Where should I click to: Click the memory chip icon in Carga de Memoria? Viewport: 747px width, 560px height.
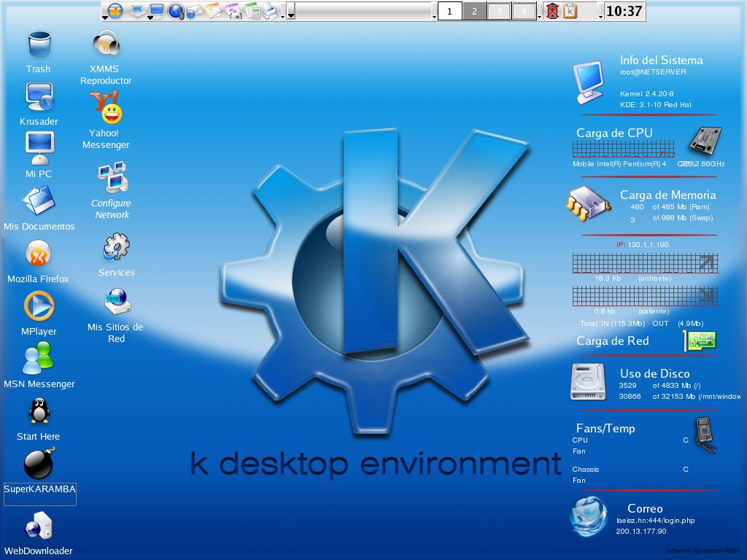click(x=589, y=204)
